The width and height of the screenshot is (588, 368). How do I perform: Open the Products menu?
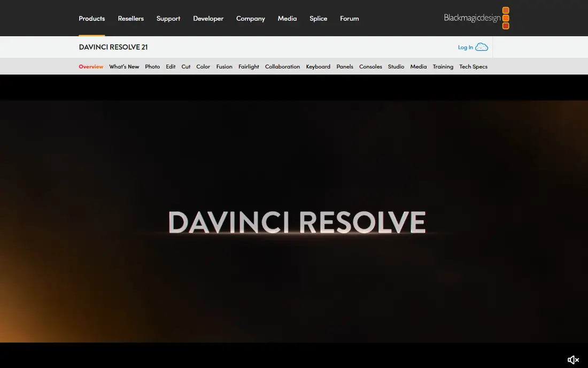point(92,18)
